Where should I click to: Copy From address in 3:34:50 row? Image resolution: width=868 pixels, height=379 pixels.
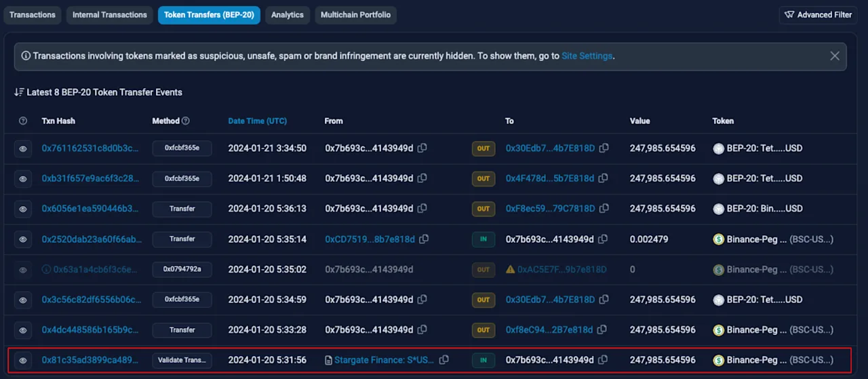click(x=422, y=148)
